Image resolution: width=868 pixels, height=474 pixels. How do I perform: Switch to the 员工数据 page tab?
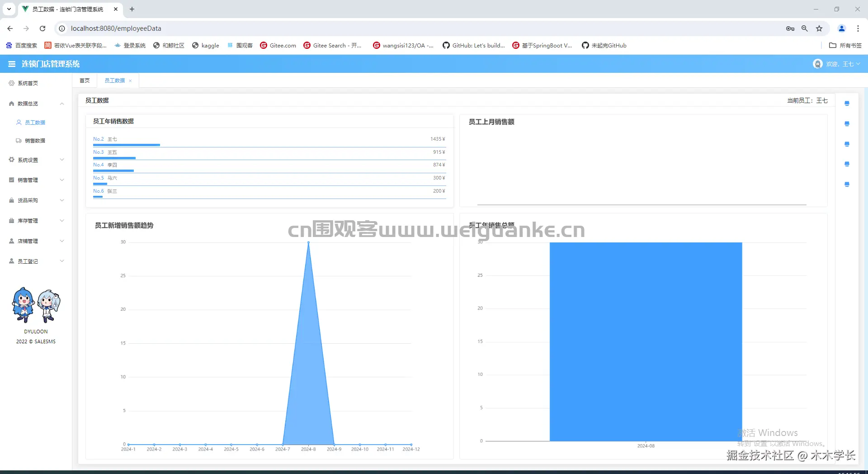(x=115, y=81)
